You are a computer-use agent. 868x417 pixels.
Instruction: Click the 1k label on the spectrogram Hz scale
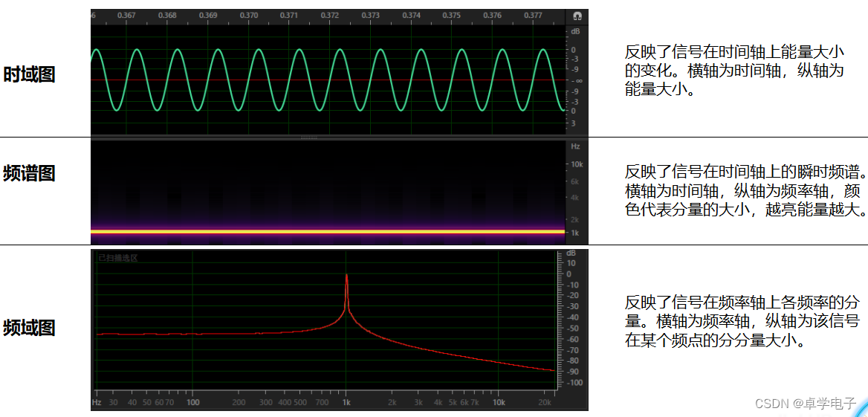(x=574, y=233)
